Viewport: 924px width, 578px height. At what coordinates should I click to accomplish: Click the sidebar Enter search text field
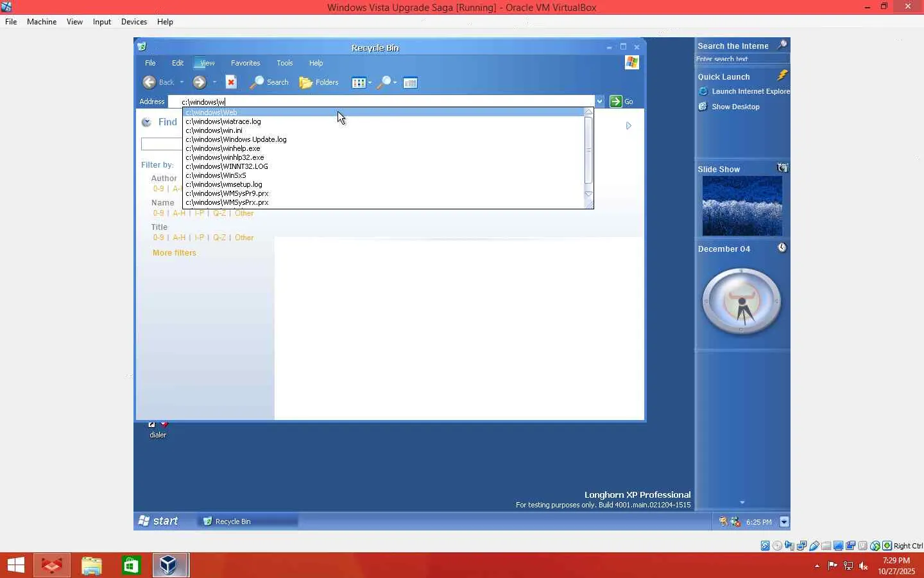tap(742, 59)
